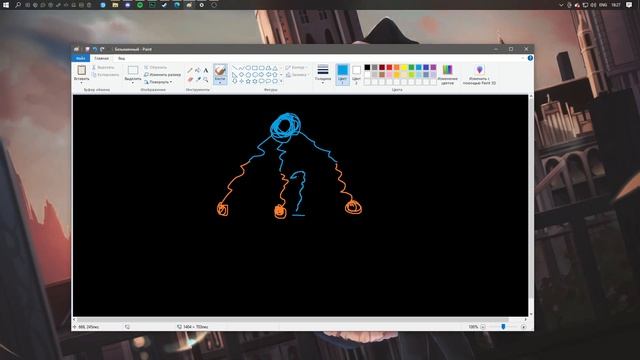Choose the Rectangle shape
640x360 pixels.
pyautogui.click(x=255, y=68)
